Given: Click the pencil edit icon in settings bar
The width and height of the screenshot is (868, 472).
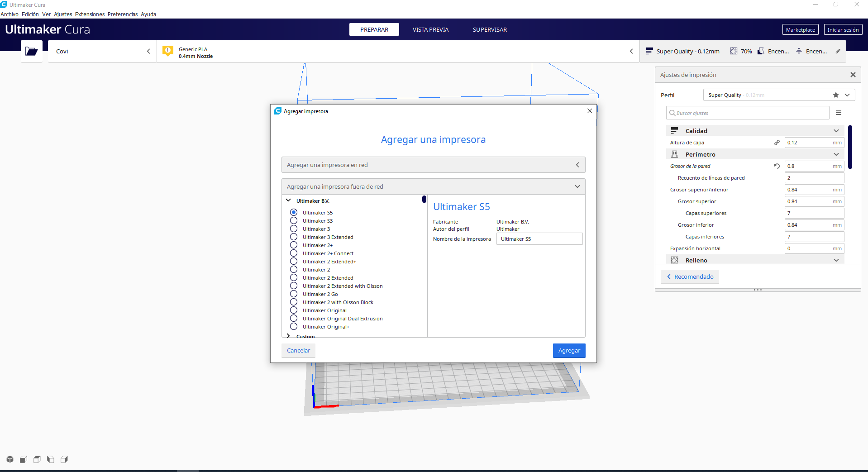Looking at the screenshot, I should [838, 51].
